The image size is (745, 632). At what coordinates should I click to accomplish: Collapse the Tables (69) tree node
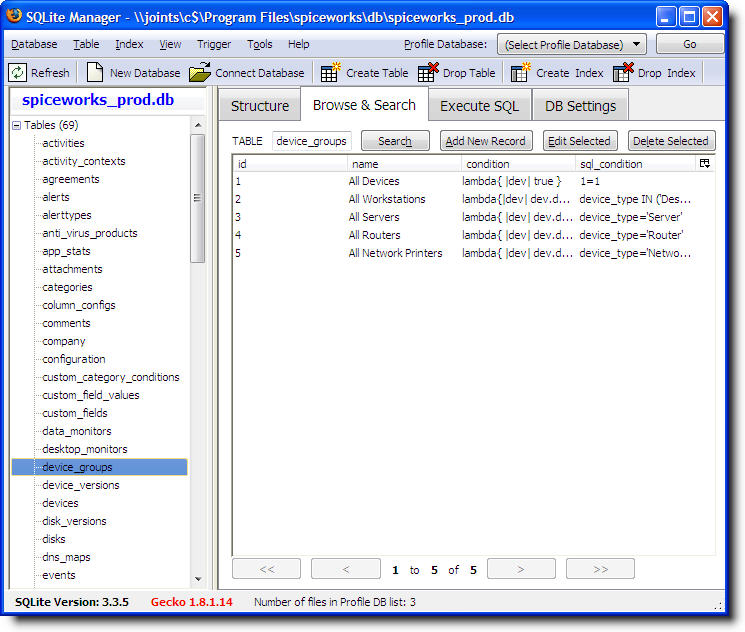click(x=17, y=125)
